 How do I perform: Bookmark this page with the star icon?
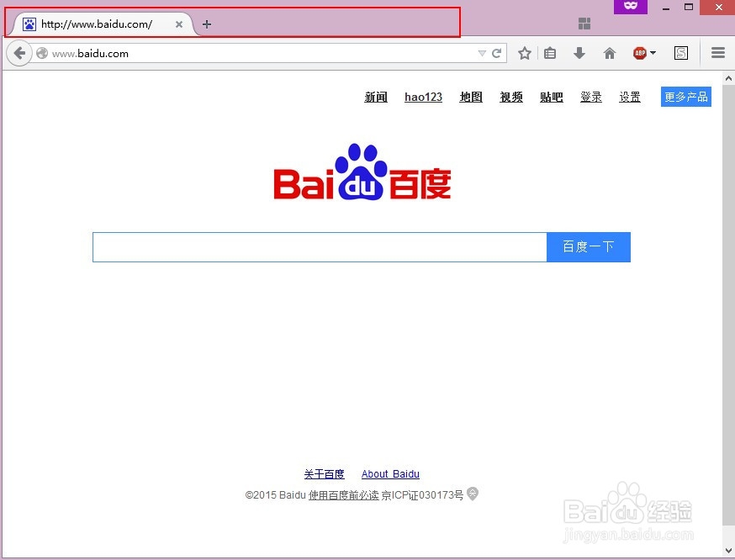[x=525, y=53]
